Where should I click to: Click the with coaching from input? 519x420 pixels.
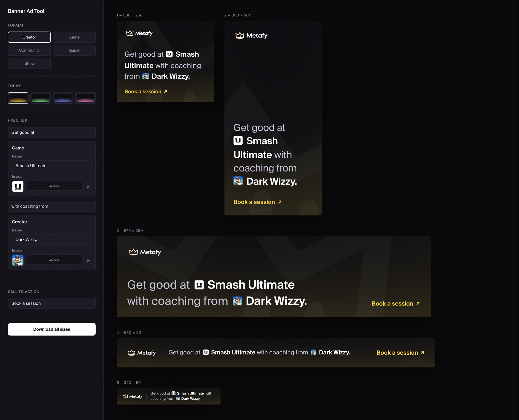point(51,206)
